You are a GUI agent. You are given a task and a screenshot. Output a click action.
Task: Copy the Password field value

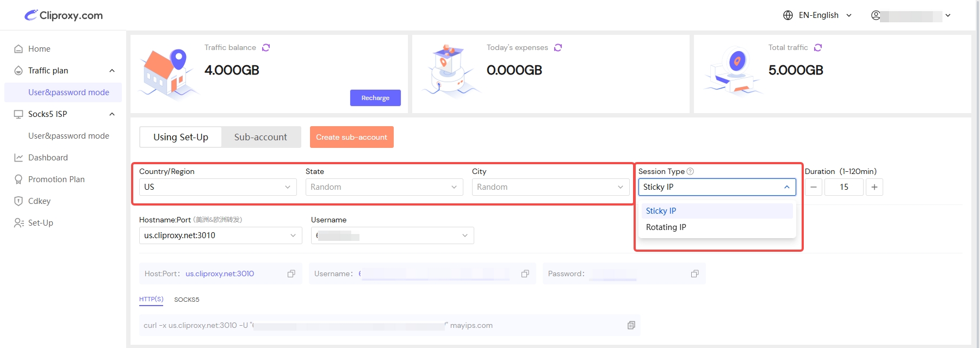pos(695,274)
